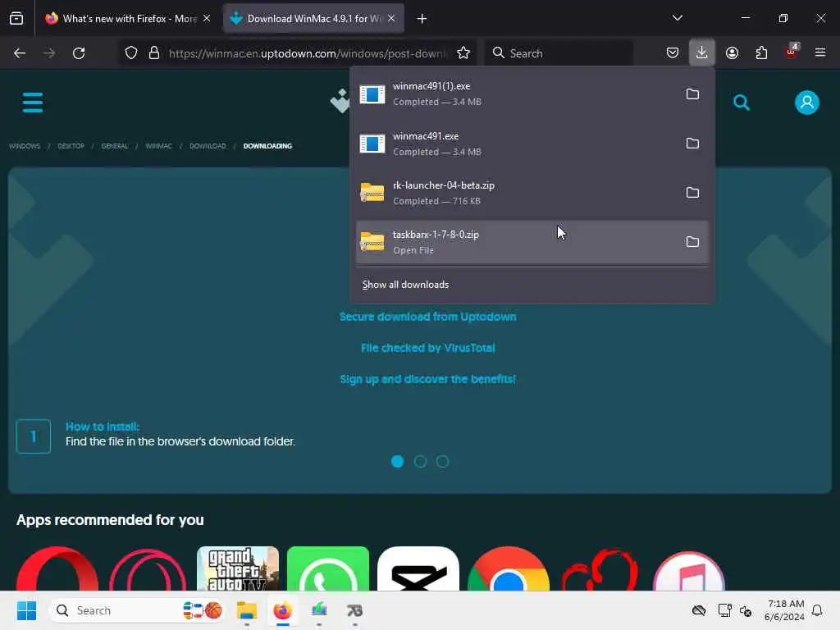Go to WINDOWS breadcrumb
The height and width of the screenshot is (630, 840).
[25, 146]
